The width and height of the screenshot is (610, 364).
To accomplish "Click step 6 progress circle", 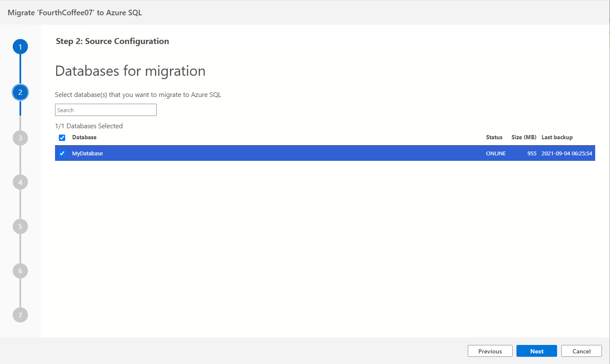I will pos(20,271).
